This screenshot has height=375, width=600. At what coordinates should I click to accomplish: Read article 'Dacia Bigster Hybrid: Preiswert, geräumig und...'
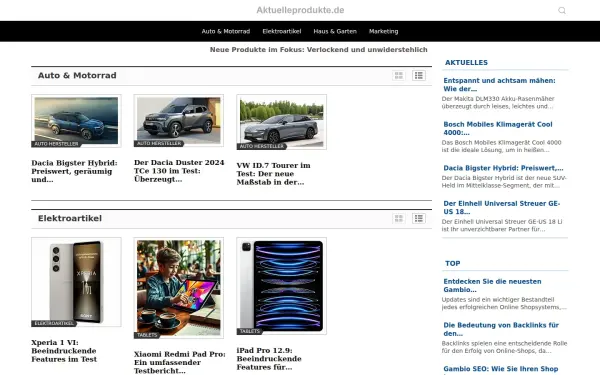[74, 171]
